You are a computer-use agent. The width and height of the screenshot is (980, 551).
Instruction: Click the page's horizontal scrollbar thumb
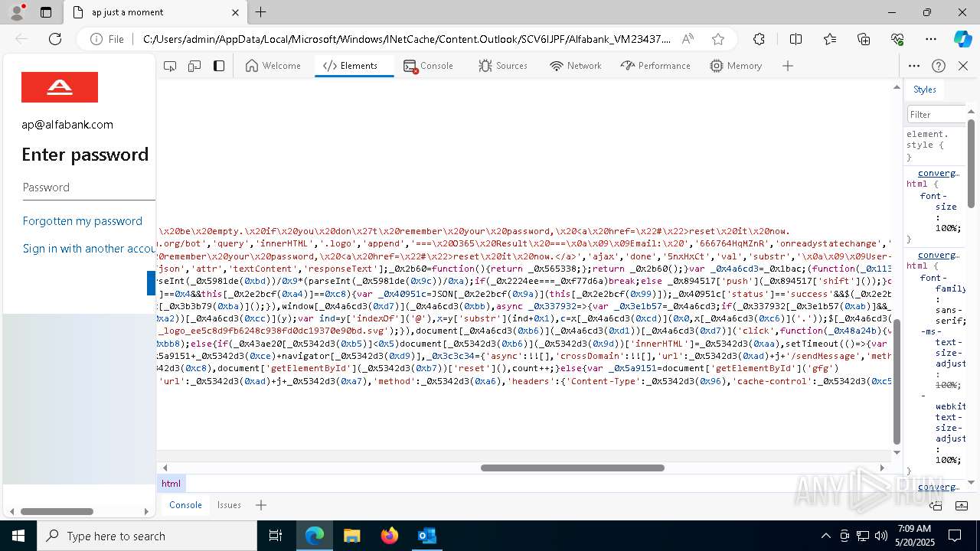pos(57,511)
